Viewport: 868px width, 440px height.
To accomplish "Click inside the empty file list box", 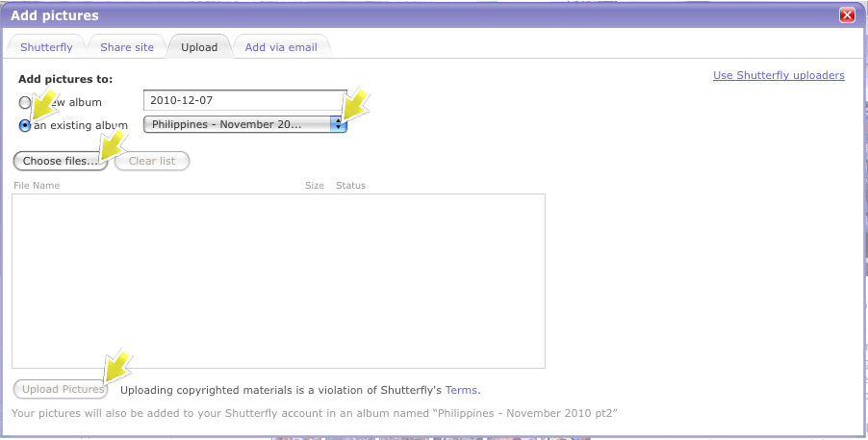I will pos(278,281).
